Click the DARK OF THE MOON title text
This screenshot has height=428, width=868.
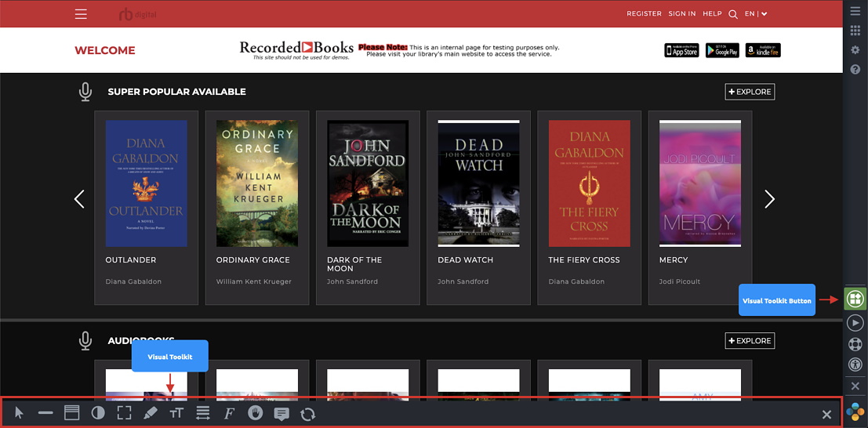click(355, 264)
